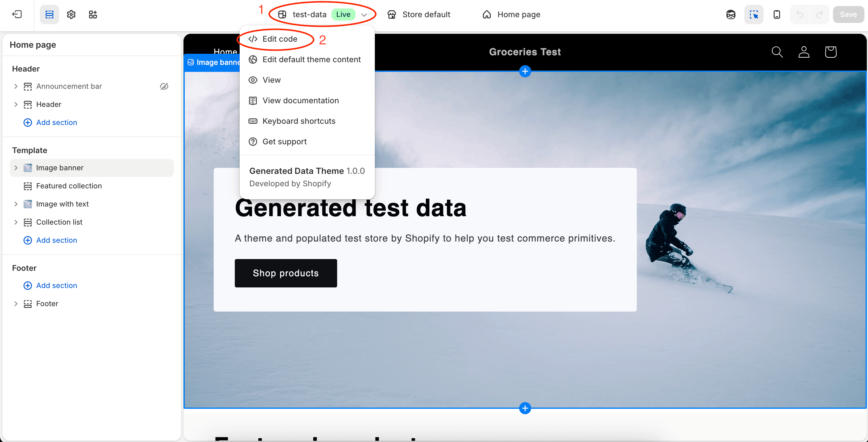Open the shopping cart icon
Viewport: 868px width, 442px height.
pyautogui.click(x=831, y=52)
